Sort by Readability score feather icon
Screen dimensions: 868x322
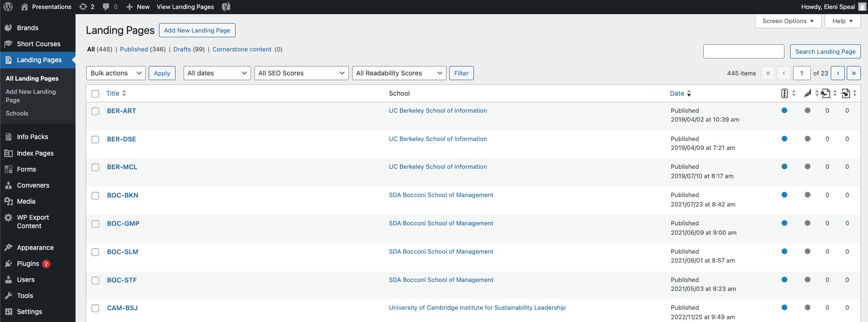click(x=808, y=93)
